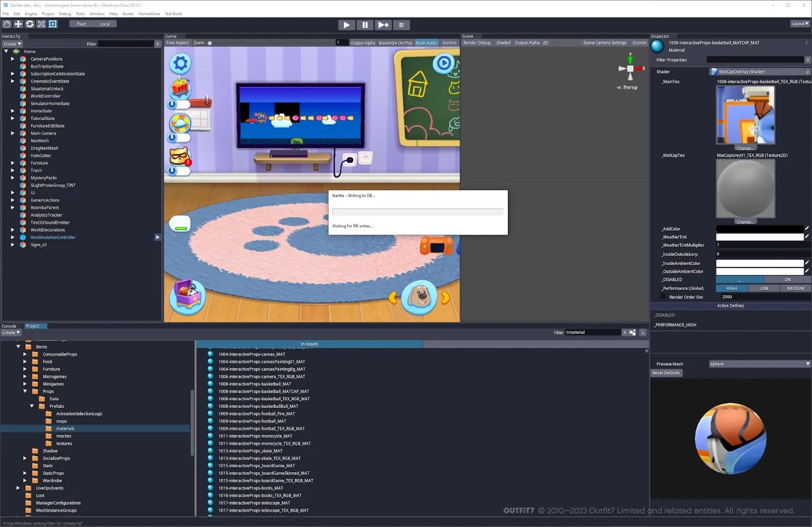Click the Local orientation button
Image resolution: width=812 pixels, height=527 pixels.
[x=105, y=23]
